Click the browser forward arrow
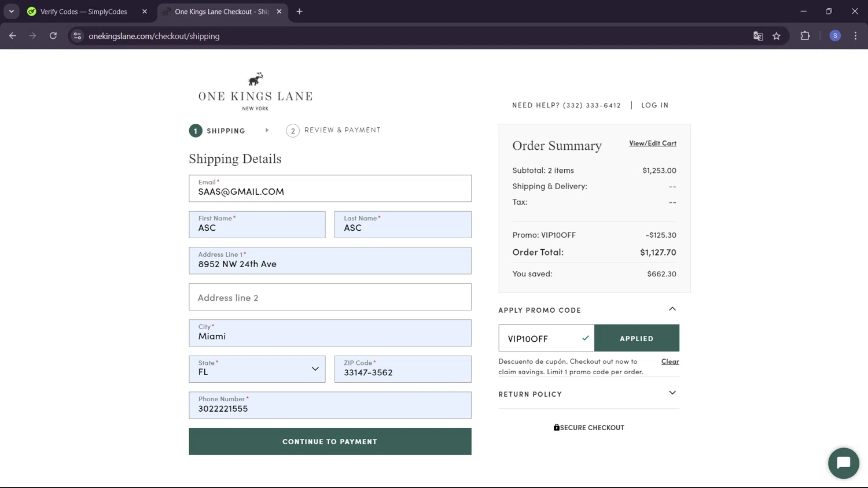 pos(32,36)
